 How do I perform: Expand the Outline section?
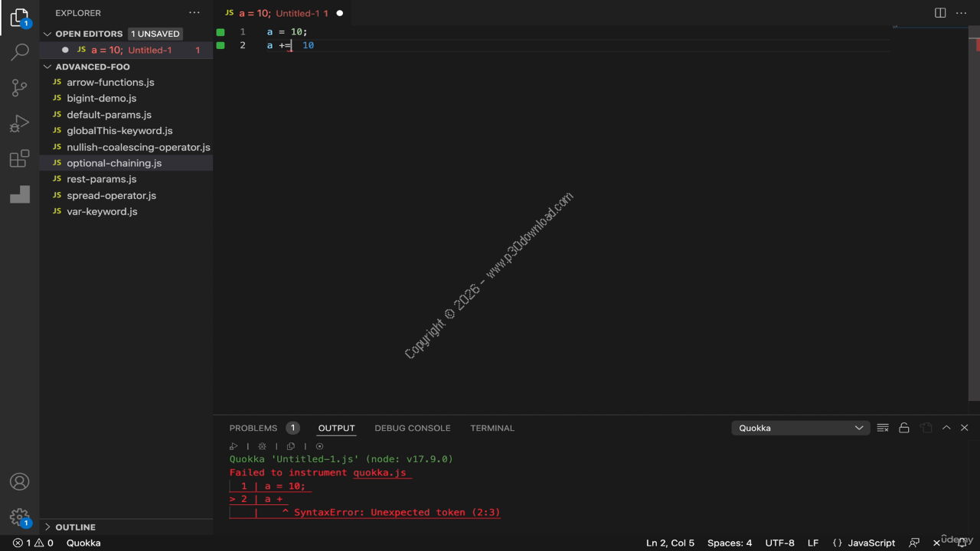pyautogui.click(x=75, y=527)
